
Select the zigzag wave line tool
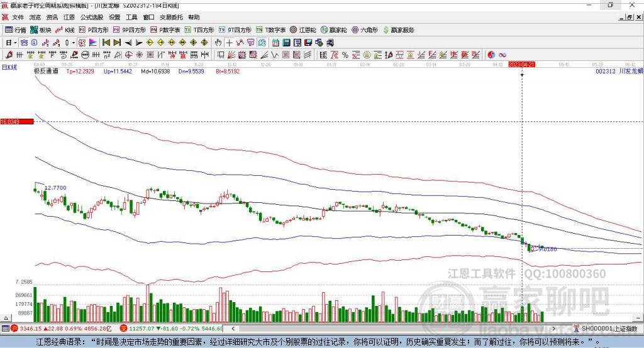(x=274, y=55)
